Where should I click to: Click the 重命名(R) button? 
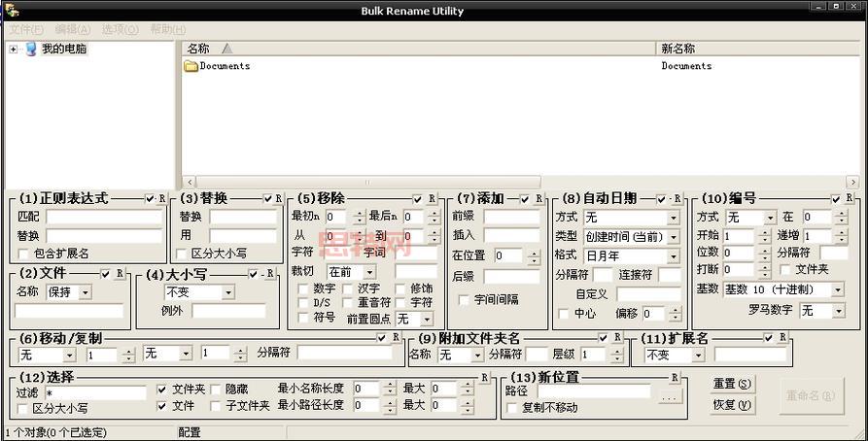[x=811, y=395]
